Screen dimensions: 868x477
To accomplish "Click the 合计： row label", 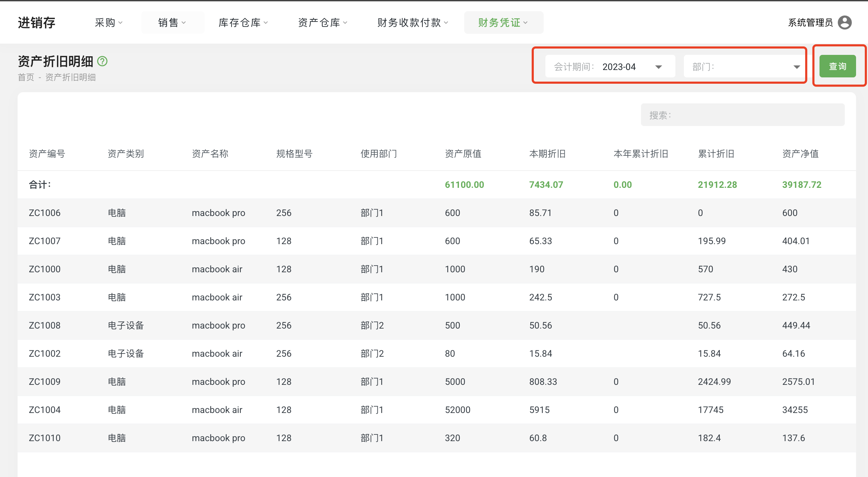I will (40, 185).
